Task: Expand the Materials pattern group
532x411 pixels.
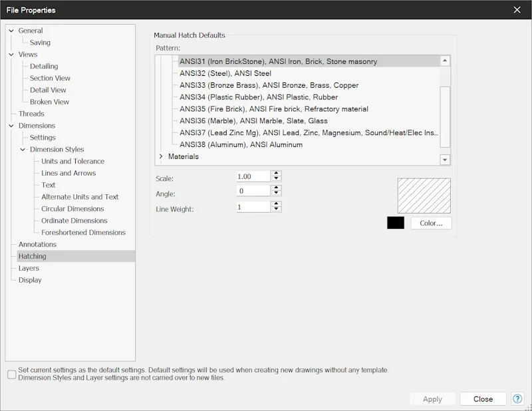Action: click(x=161, y=156)
